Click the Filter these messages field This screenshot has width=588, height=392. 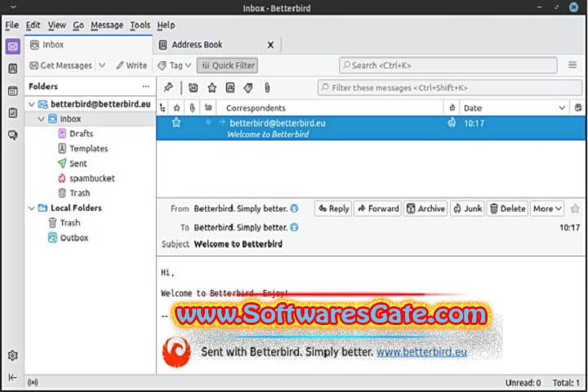tap(450, 87)
